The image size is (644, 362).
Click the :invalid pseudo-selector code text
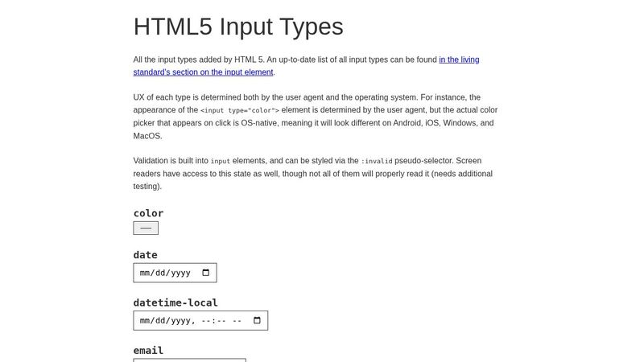377,161
